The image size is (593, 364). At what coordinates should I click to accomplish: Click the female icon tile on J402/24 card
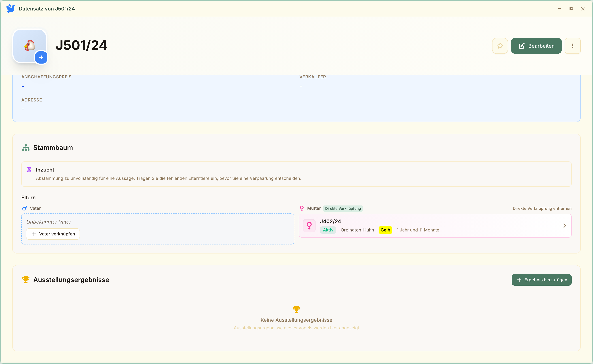[x=309, y=226]
